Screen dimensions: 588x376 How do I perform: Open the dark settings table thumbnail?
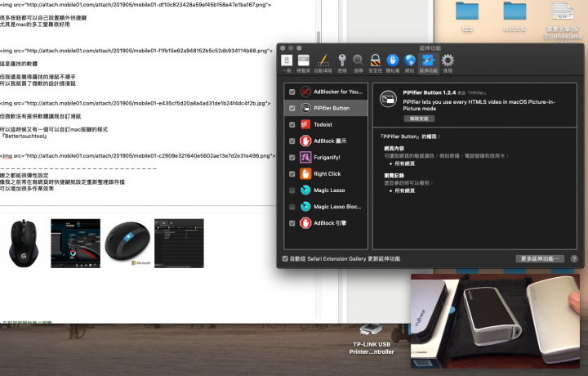pyautogui.click(x=179, y=243)
